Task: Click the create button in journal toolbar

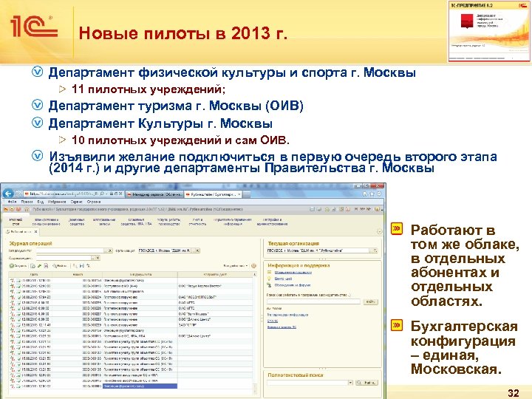Action: click(18, 266)
